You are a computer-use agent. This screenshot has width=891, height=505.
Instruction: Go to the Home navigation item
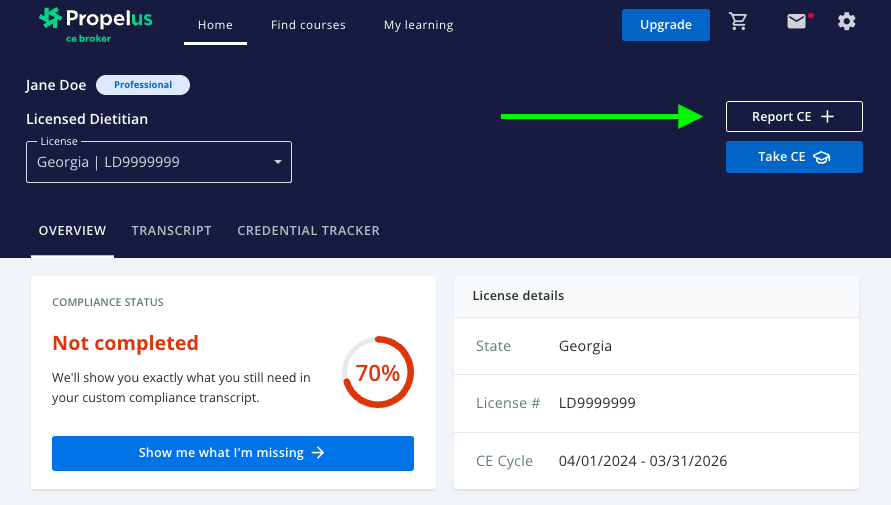[215, 25]
